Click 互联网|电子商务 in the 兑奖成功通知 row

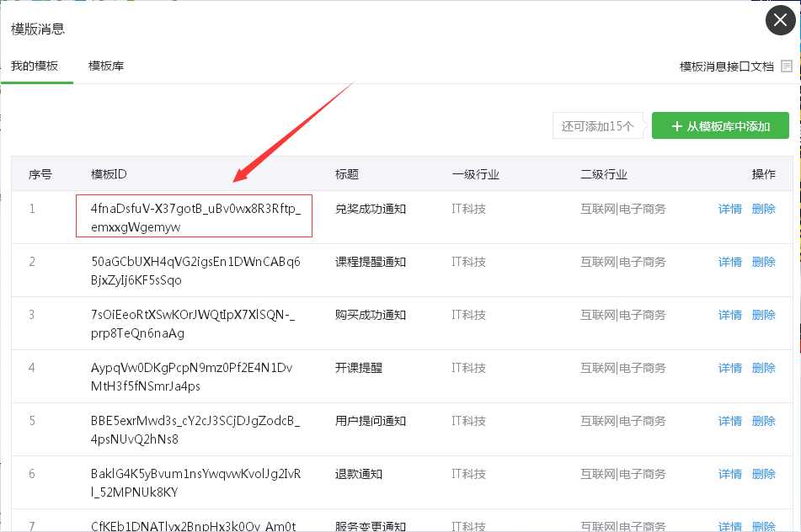click(x=622, y=209)
